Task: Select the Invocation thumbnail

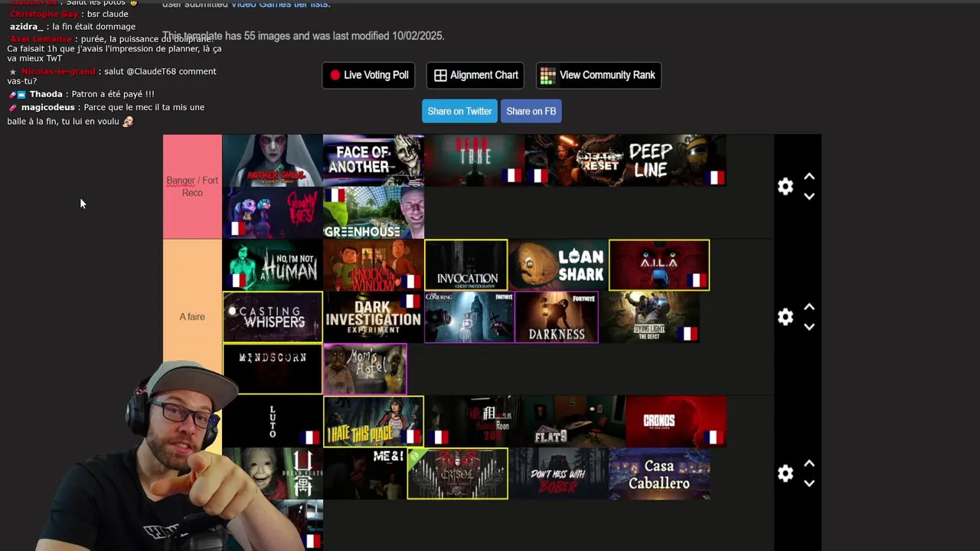Action: click(x=466, y=265)
